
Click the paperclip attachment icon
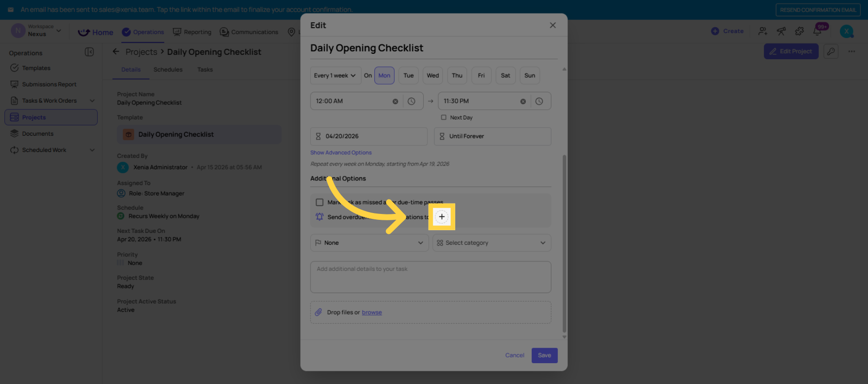tap(319, 313)
